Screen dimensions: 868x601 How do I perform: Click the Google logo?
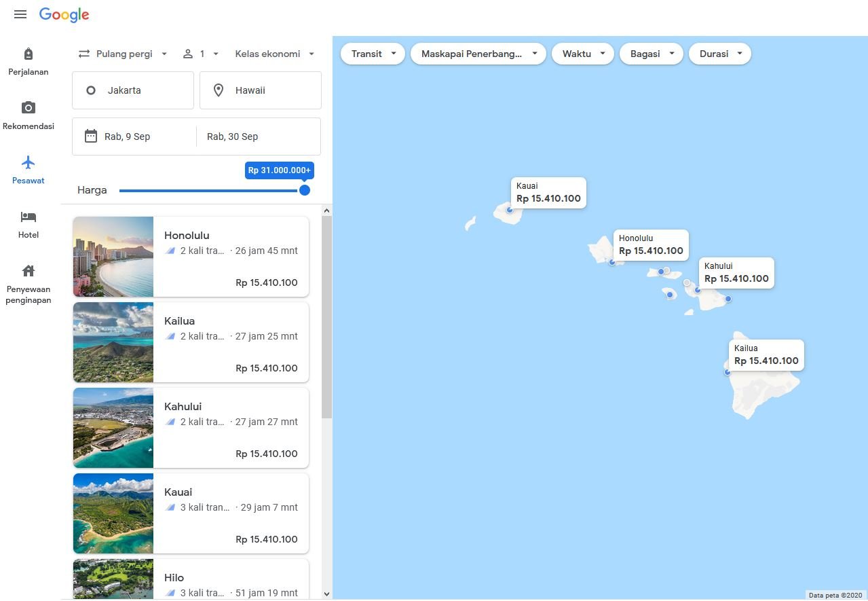pos(64,15)
